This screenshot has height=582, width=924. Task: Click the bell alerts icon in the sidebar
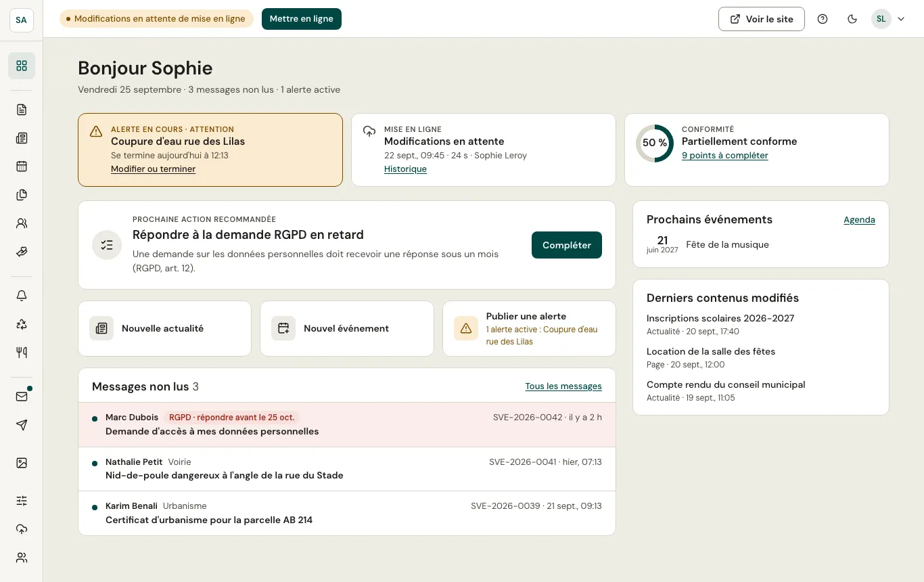coord(22,296)
